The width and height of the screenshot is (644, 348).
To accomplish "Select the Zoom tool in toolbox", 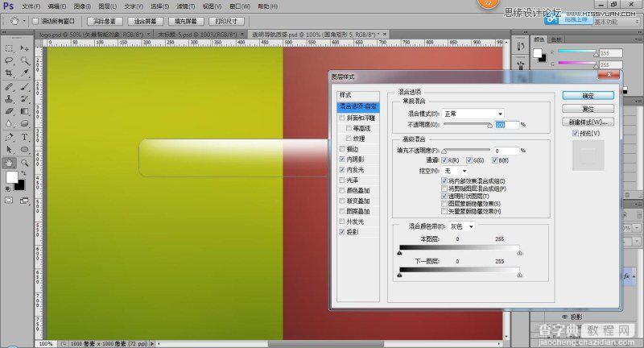I will [25, 163].
